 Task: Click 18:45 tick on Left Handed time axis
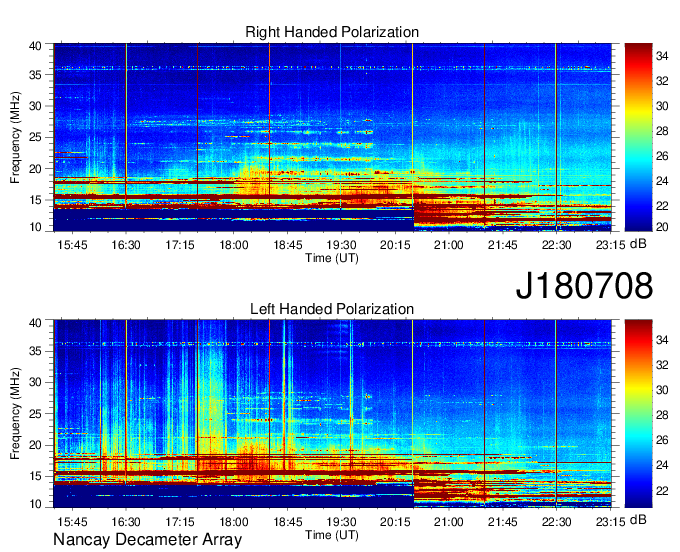288,522
